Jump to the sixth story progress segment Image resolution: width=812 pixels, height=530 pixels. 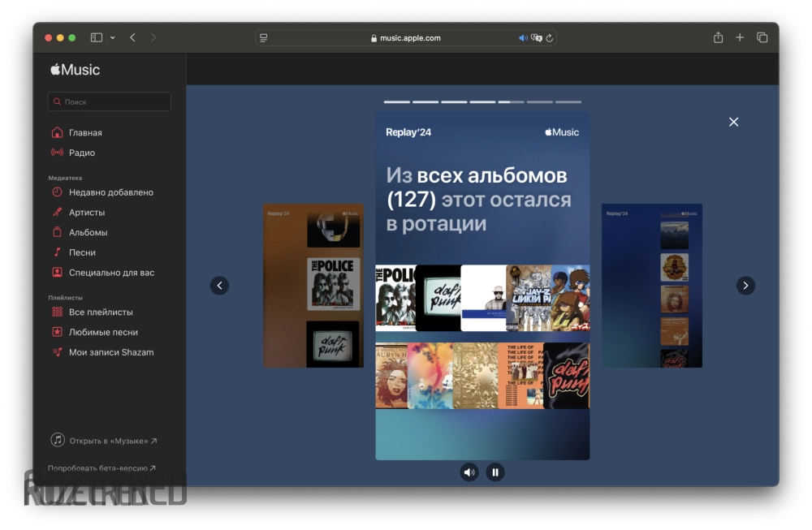[x=540, y=102]
